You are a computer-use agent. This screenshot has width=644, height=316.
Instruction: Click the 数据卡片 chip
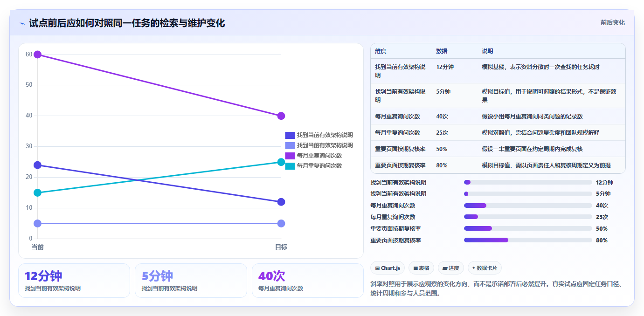coord(485,268)
